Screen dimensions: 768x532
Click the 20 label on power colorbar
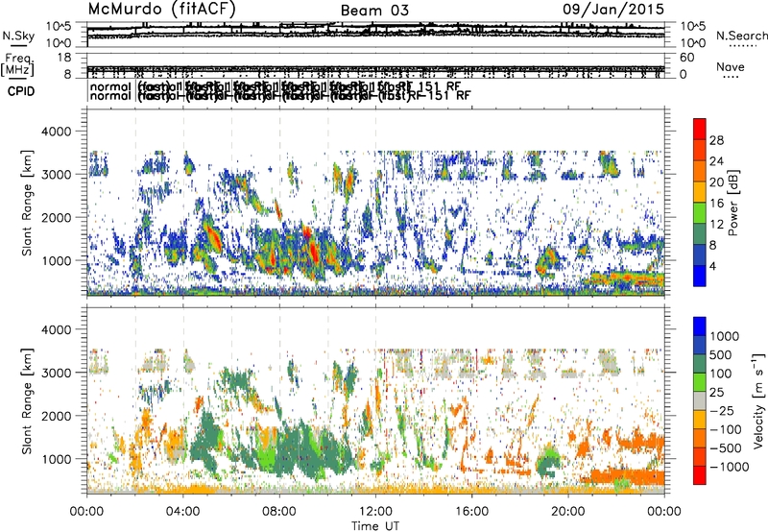click(716, 182)
